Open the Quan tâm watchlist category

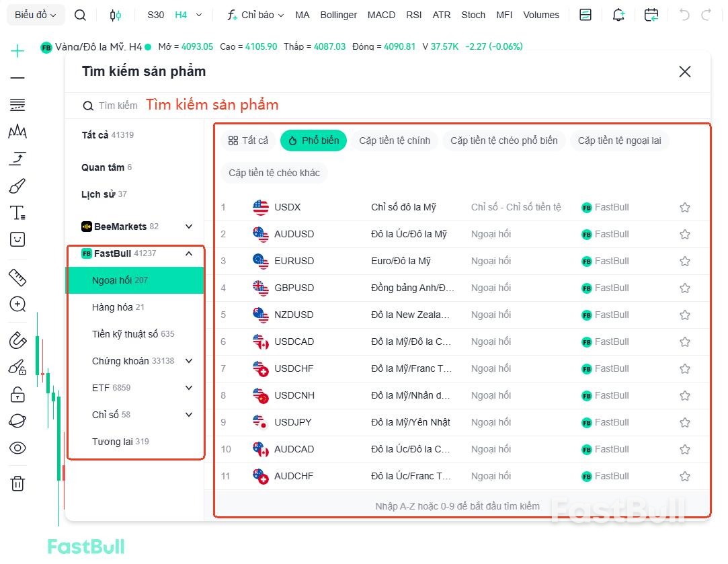pos(106,167)
